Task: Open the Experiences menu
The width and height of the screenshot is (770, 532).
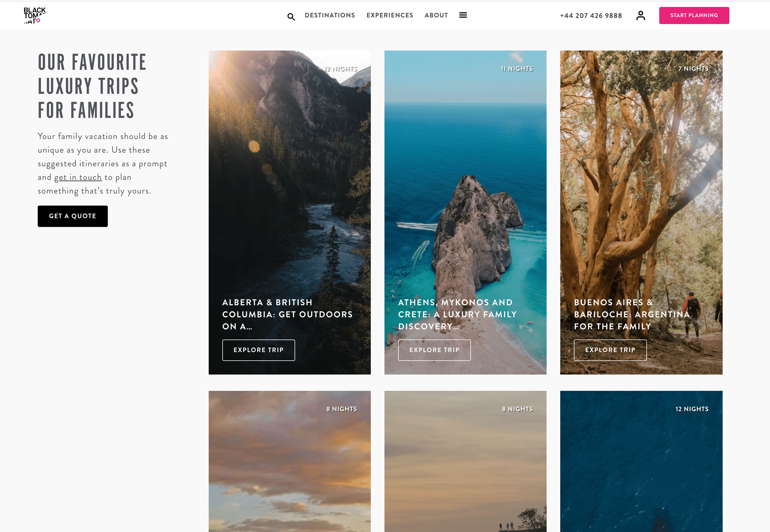Action: [x=389, y=15]
